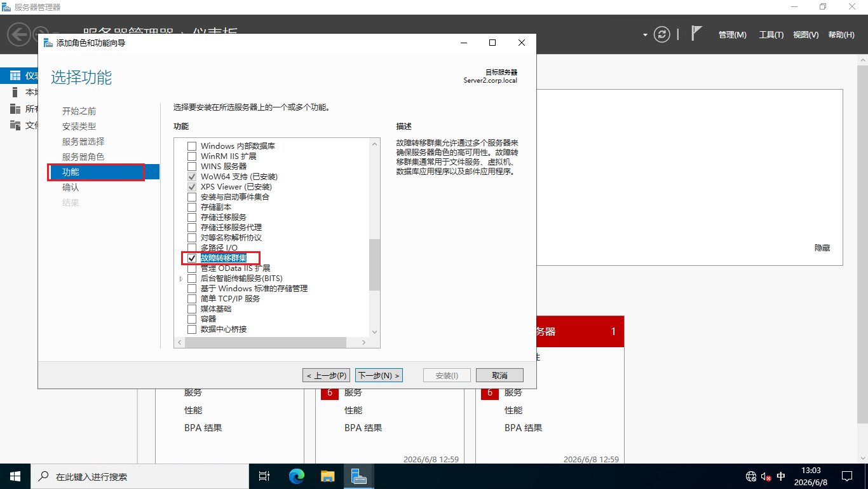The image size is (868, 489).
Task: Open Task View from the taskbar
Action: tap(265, 476)
